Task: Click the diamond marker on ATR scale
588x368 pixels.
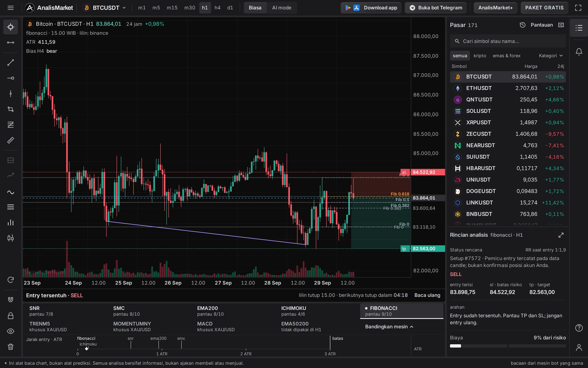Action: [87, 349]
